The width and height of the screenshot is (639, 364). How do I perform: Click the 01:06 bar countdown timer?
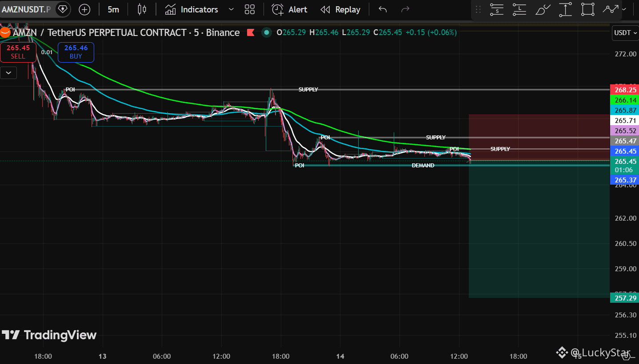tap(625, 170)
